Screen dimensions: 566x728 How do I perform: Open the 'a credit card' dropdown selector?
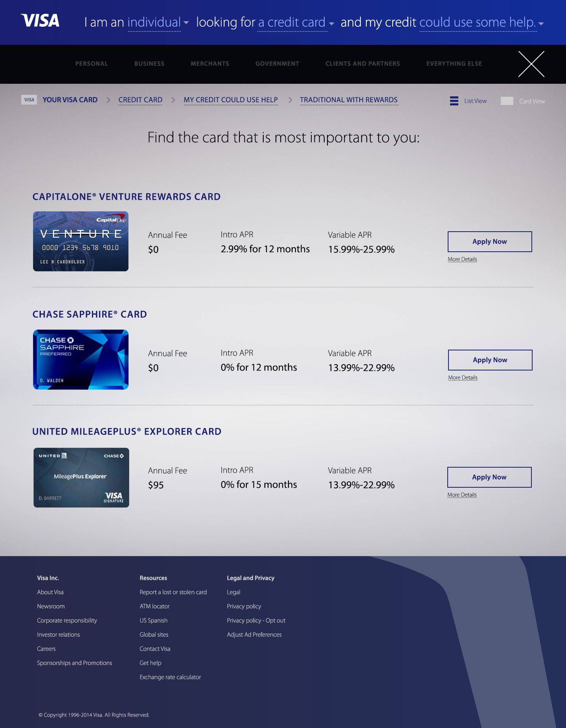(296, 22)
